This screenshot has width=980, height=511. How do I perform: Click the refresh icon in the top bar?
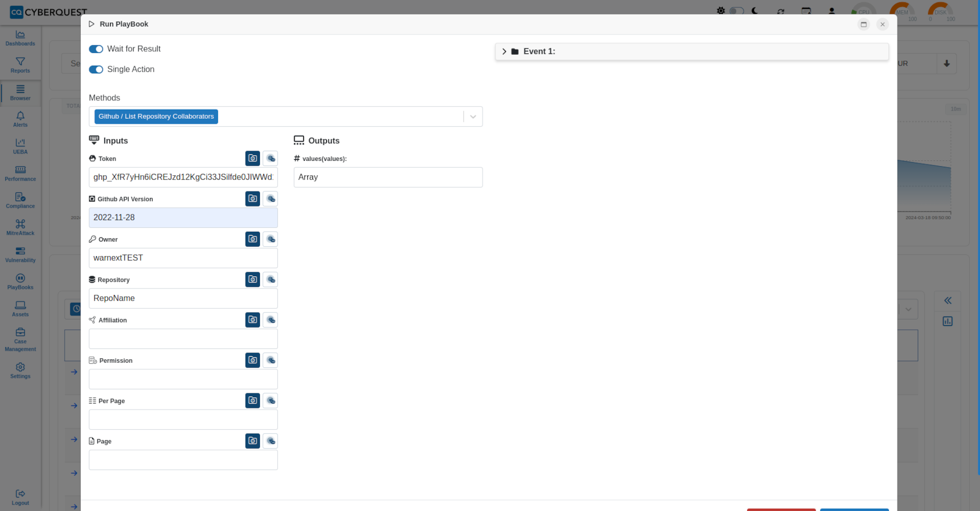[x=781, y=12]
